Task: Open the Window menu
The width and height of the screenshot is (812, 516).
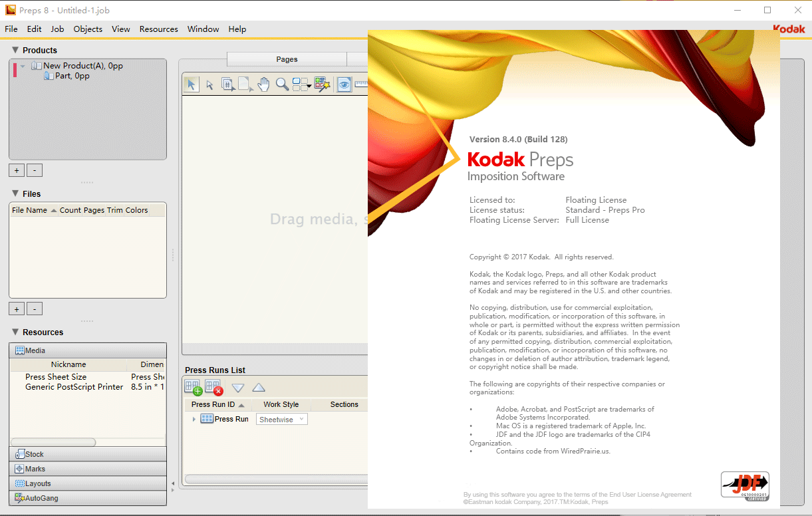Action: point(203,29)
